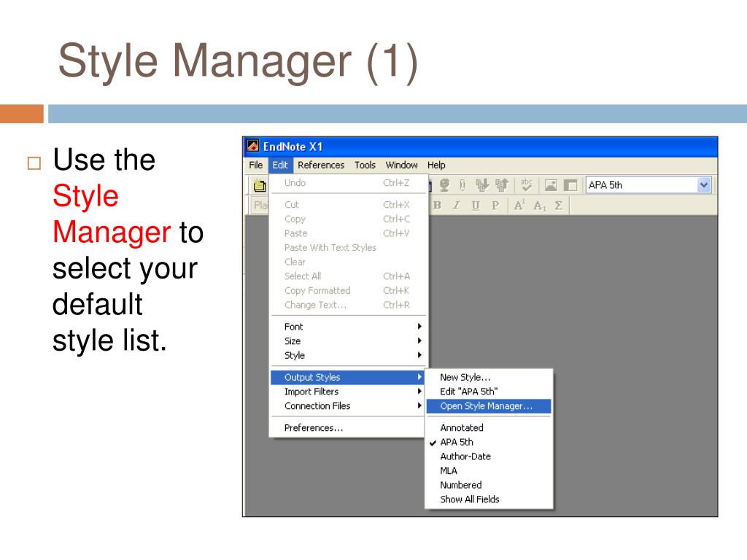747x560 pixels.
Task: Click Paste With Text Styles entry
Action: pos(348,248)
